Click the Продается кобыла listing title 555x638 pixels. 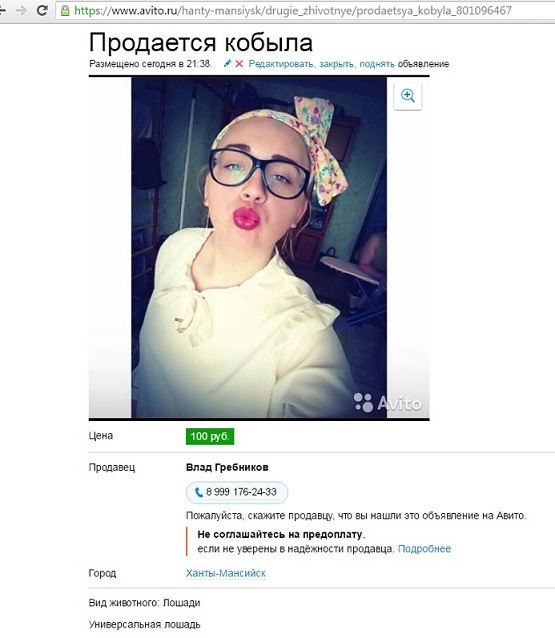click(x=201, y=42)
